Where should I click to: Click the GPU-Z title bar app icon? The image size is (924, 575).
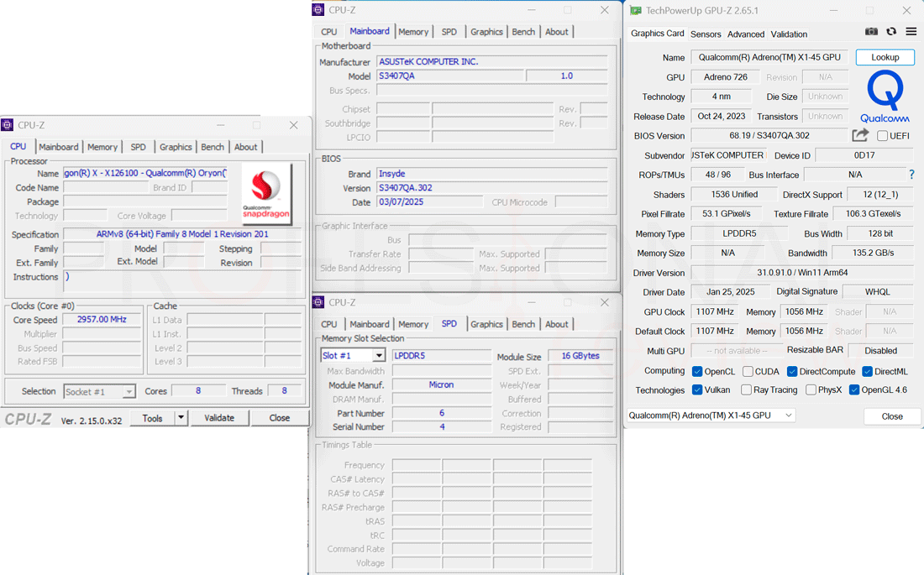[636, 11]
